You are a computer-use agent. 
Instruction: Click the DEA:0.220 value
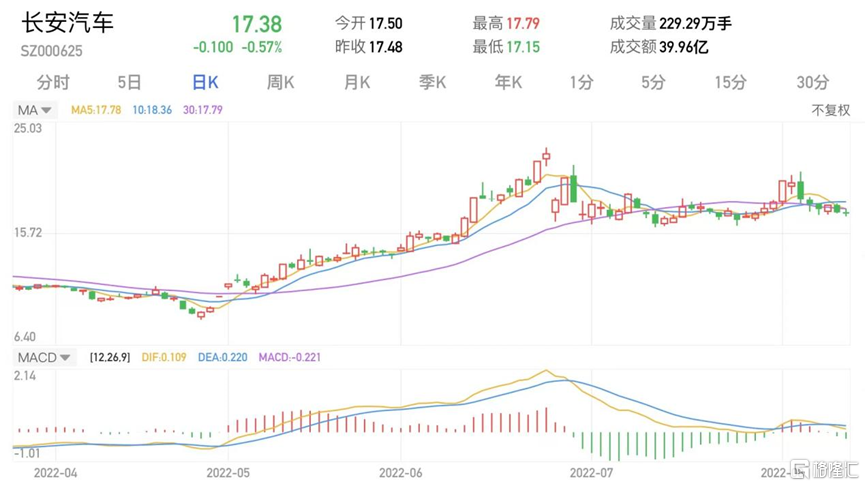tap(222, 357)
